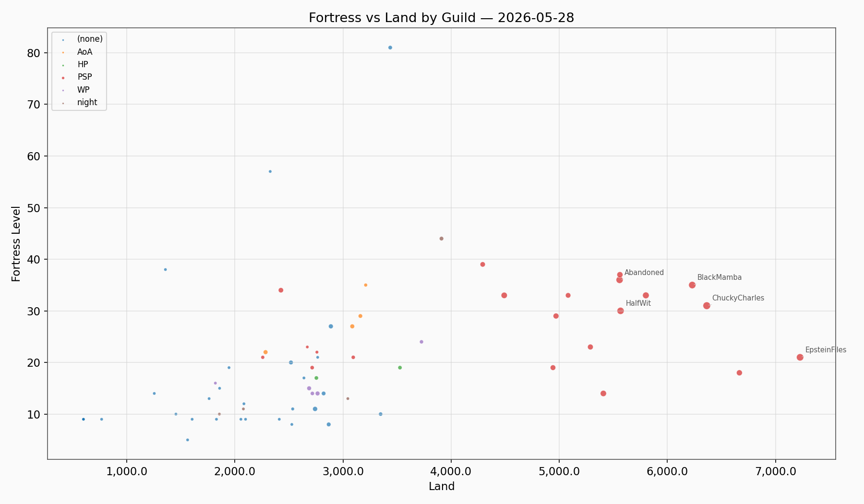The image size is (864, 504).
Task: Select the red point labeled HalfWit
Action: click(x=620, y=311)
